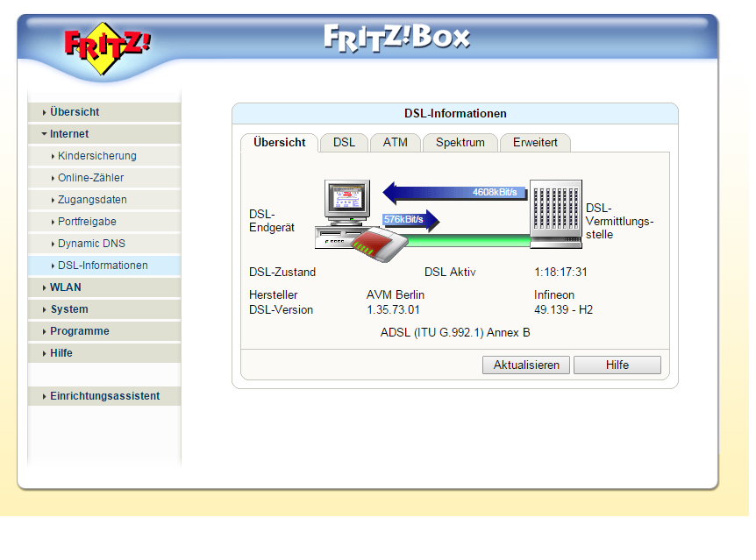Expand the Hilfe sidebar section
This screenshot has width=756, height=560.
coord(104,353)
